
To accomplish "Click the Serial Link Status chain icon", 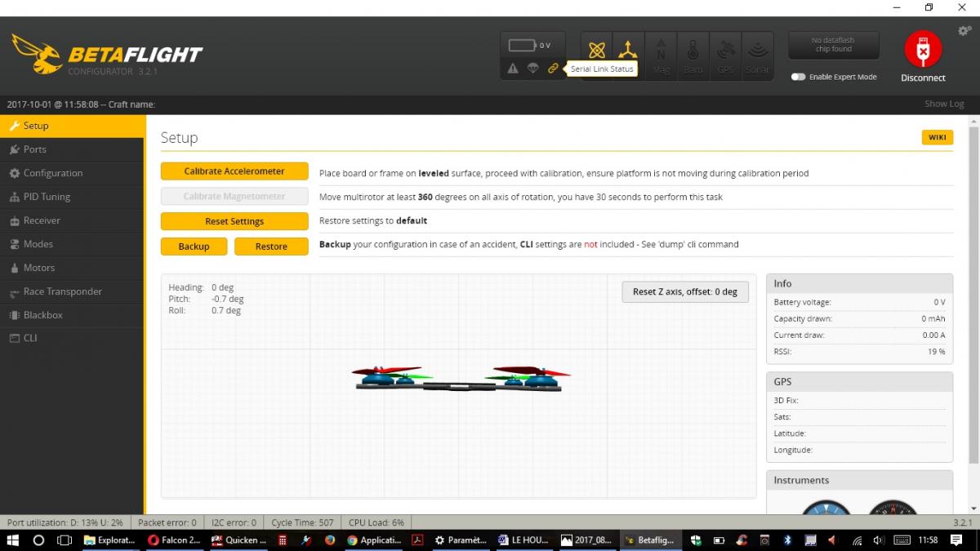I will tap(553, 69).
